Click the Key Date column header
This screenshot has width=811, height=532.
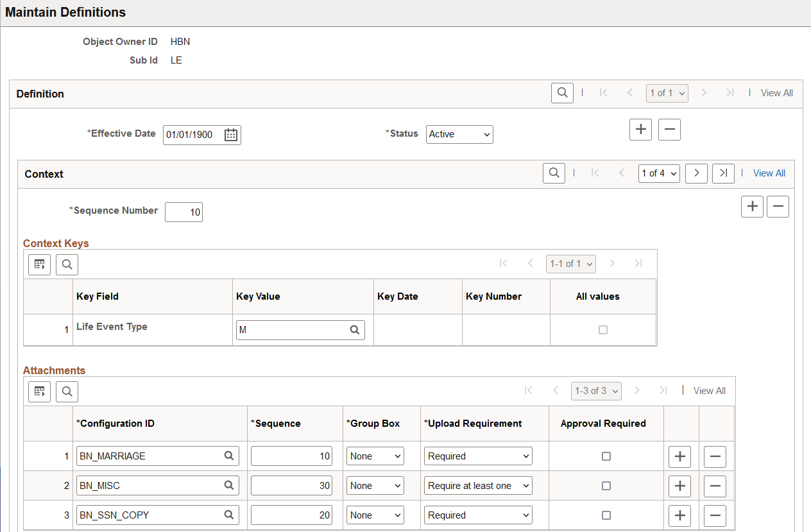tap(398, 296)
